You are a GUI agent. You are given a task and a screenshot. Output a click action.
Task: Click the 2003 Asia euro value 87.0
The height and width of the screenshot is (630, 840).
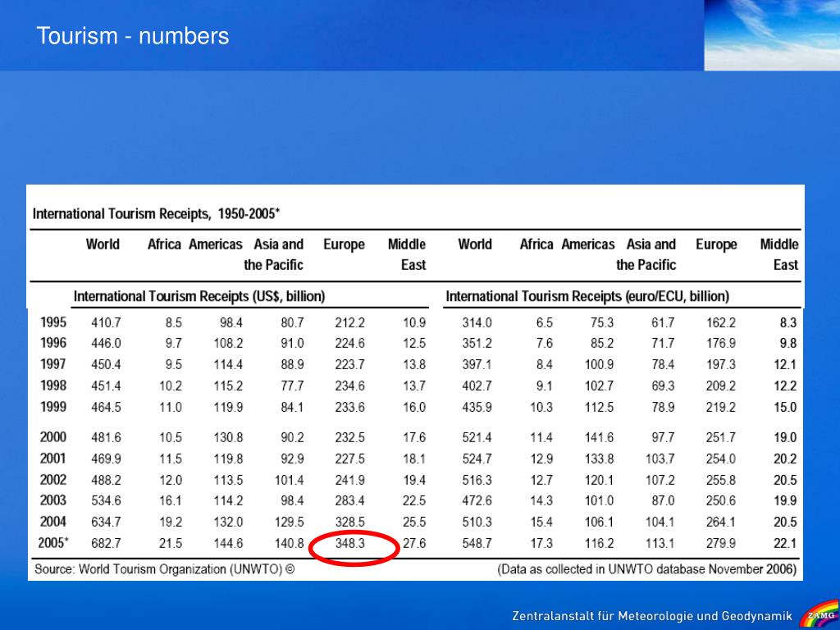[x=663, y=501]
